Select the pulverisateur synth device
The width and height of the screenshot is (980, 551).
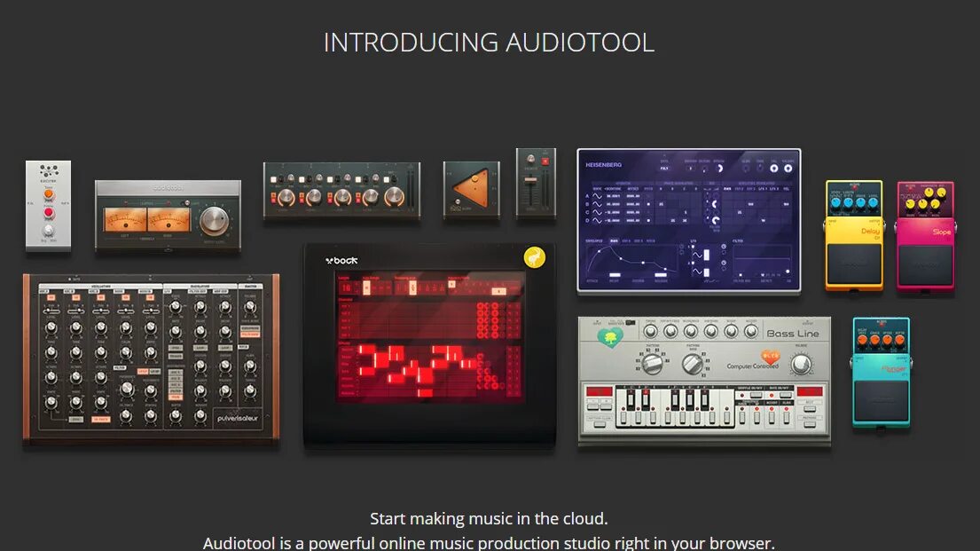(x=151, y=359)
